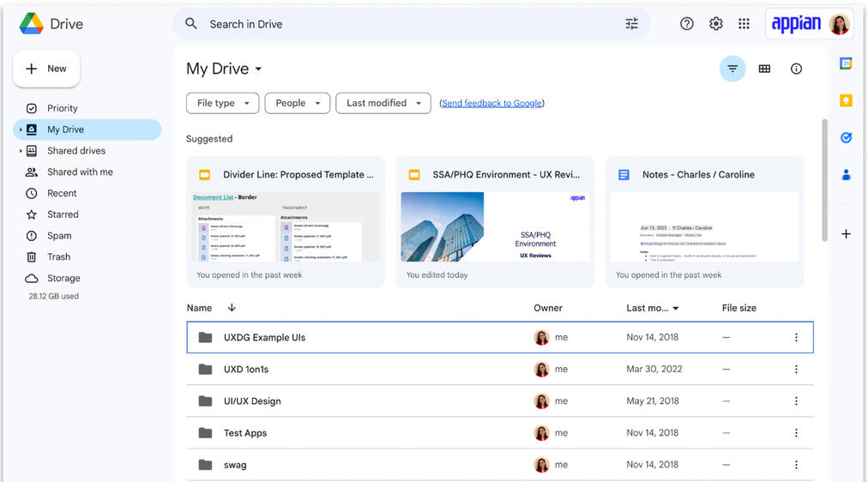Toggle the filter bar button
Viewport: 868px width, 482px height.
[x=732, y=69]
